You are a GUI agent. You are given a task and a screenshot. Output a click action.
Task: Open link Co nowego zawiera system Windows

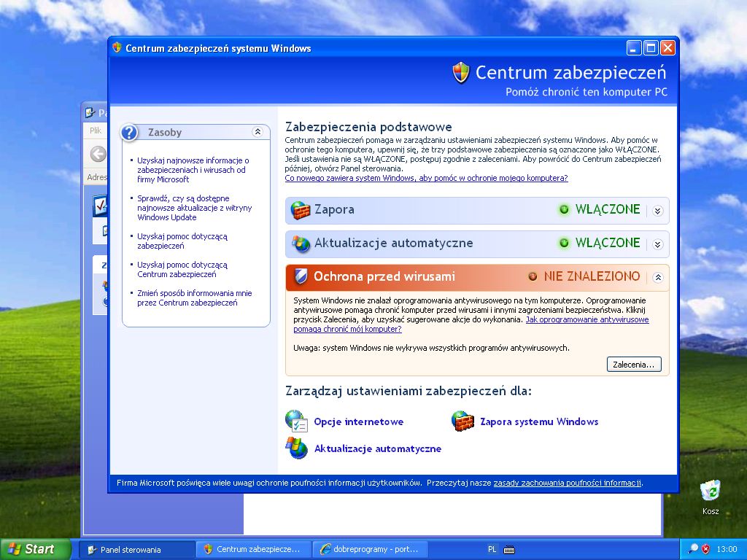(x=426, y=178)
